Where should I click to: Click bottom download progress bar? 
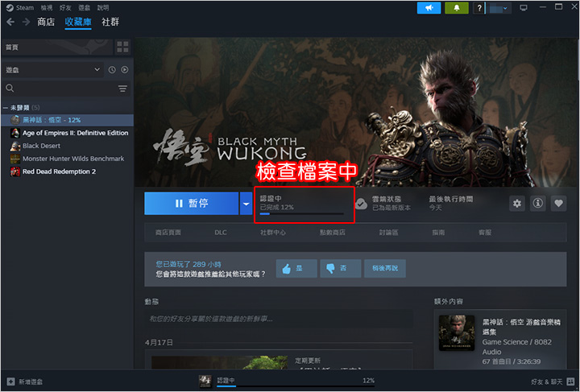tap(296, 386)
